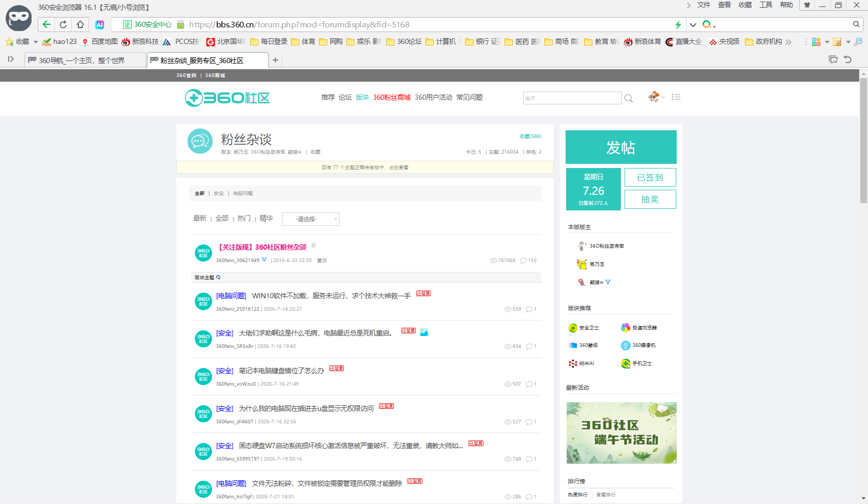
Task: Filter the board by 电脑问题 category
Action: point(243,193)
